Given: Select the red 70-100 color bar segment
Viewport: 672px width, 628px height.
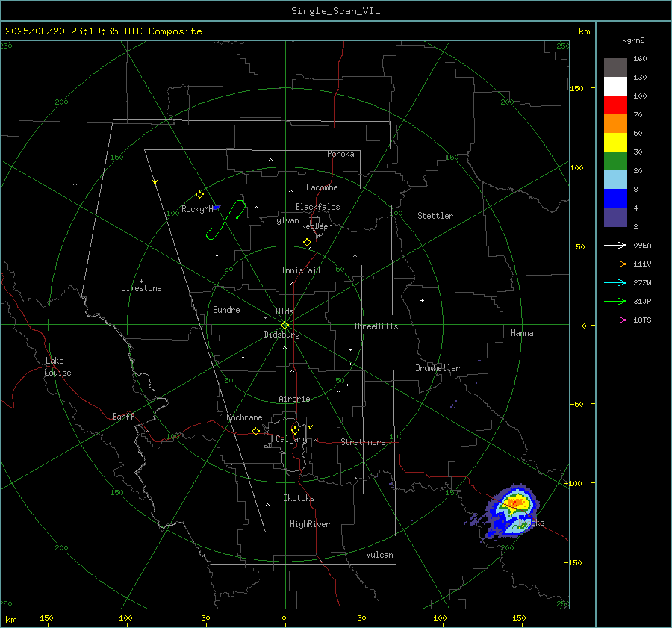Looking at the screenshot, I should pos(615,105).
